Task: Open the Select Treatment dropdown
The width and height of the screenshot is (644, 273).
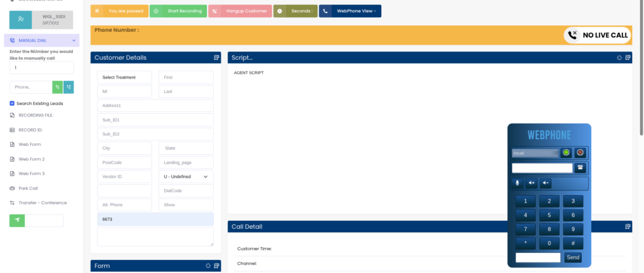Action: [x=125, y=77]
